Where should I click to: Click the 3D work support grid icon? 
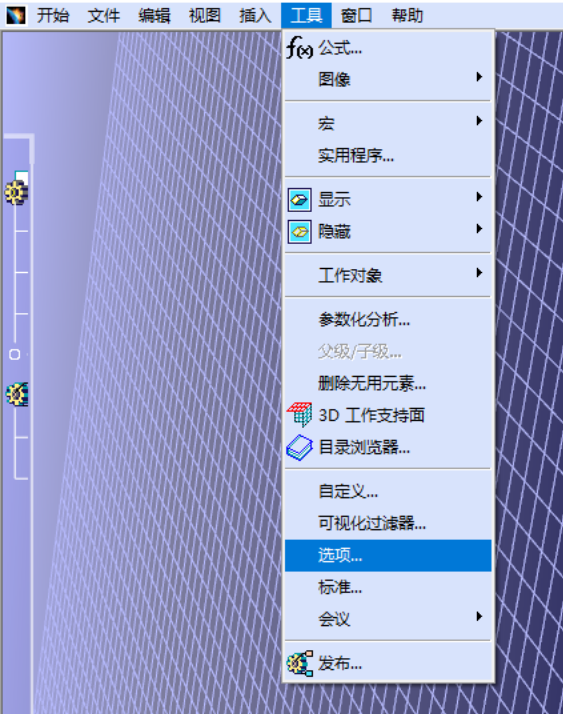tap(299, 414)
